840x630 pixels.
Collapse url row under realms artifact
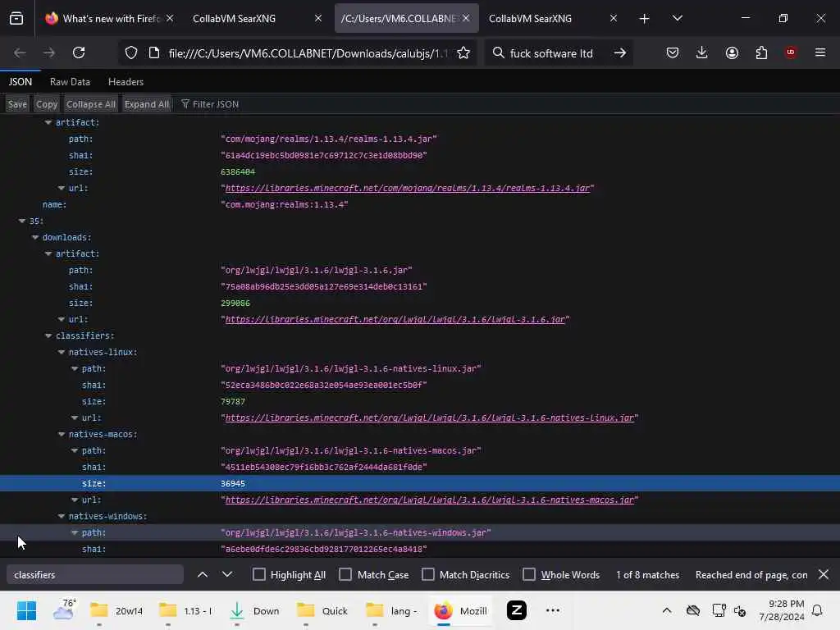pos(62,188)
